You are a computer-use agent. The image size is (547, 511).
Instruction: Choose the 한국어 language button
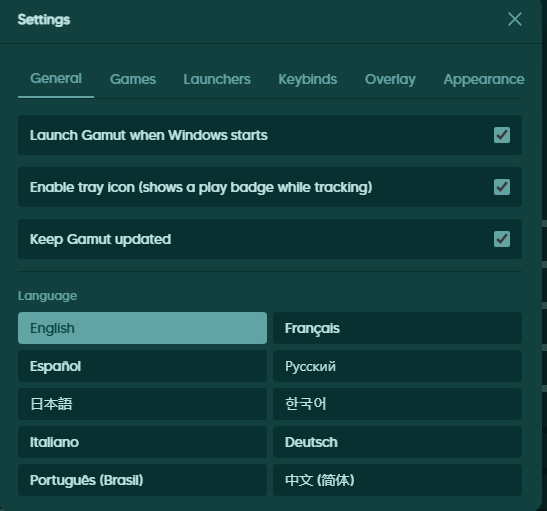pos(397,404)
